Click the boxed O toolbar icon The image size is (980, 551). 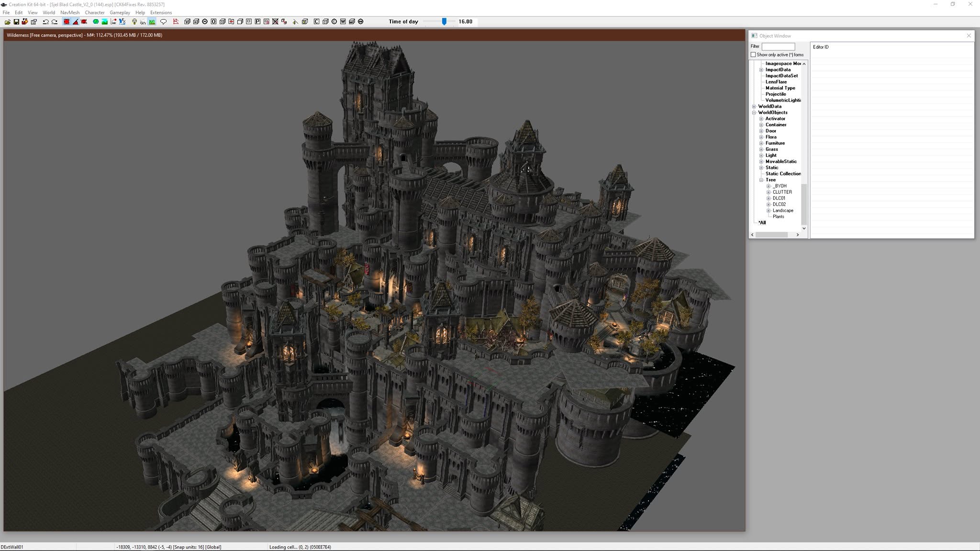coord(214,22)
